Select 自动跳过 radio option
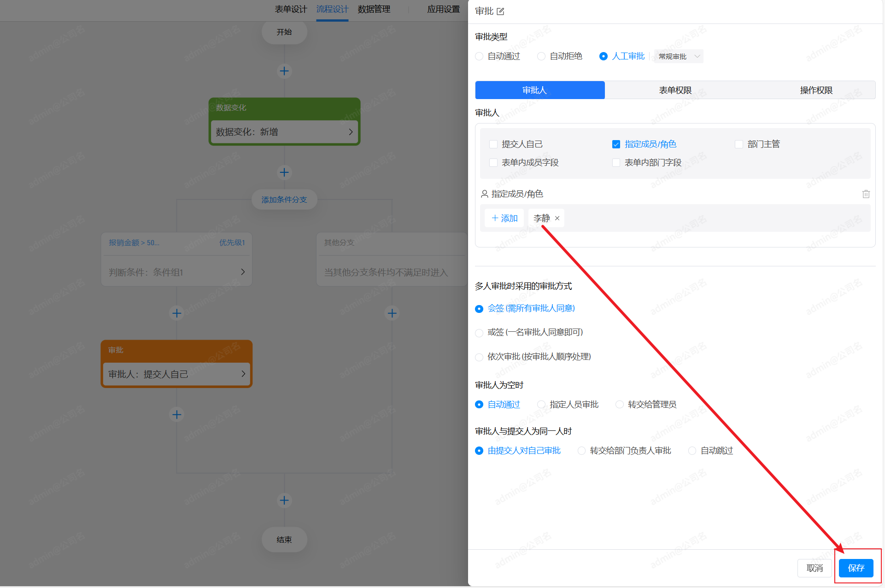885x588 pixels. 692,451
